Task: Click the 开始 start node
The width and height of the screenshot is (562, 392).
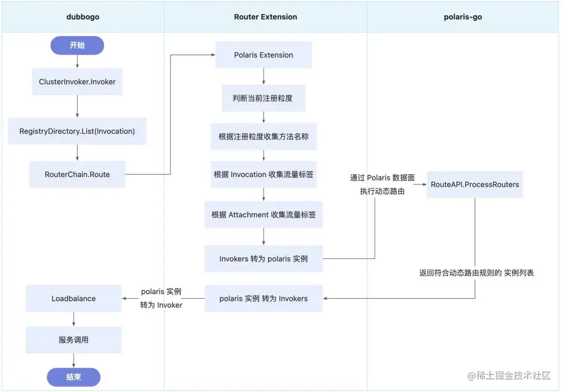Action: pos(77,45)
